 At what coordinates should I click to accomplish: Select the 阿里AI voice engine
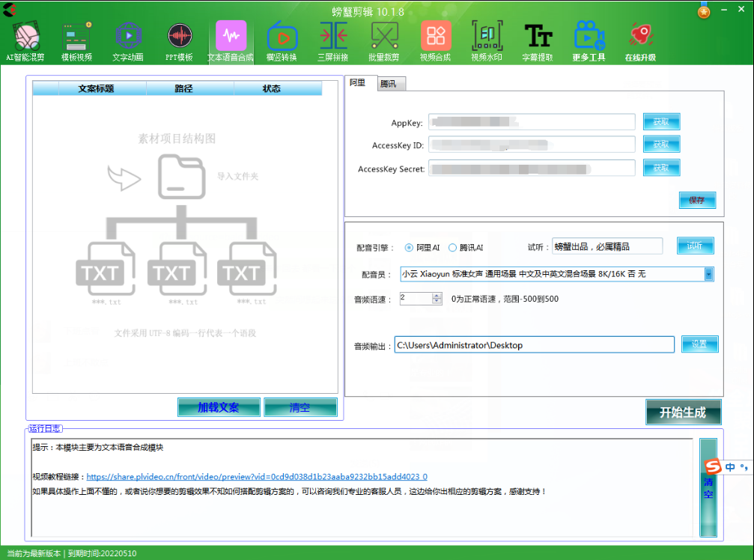pos(410,248)
